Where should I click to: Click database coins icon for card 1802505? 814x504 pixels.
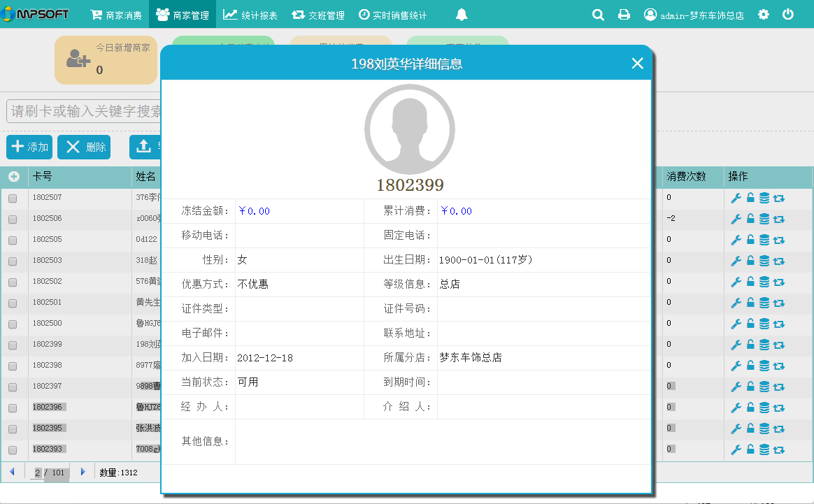click(x=764, y=240)
